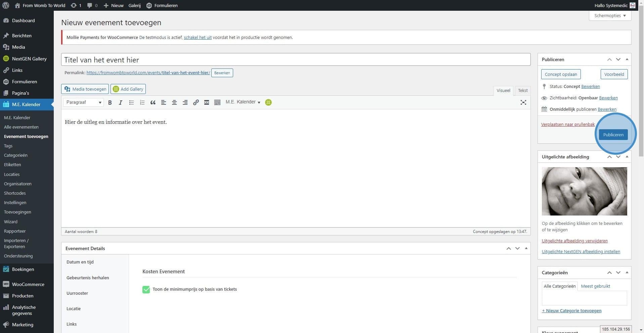Insert or edit a link
Image resolution: width=644 pixels, height=333 pixels.
point(196,102)
